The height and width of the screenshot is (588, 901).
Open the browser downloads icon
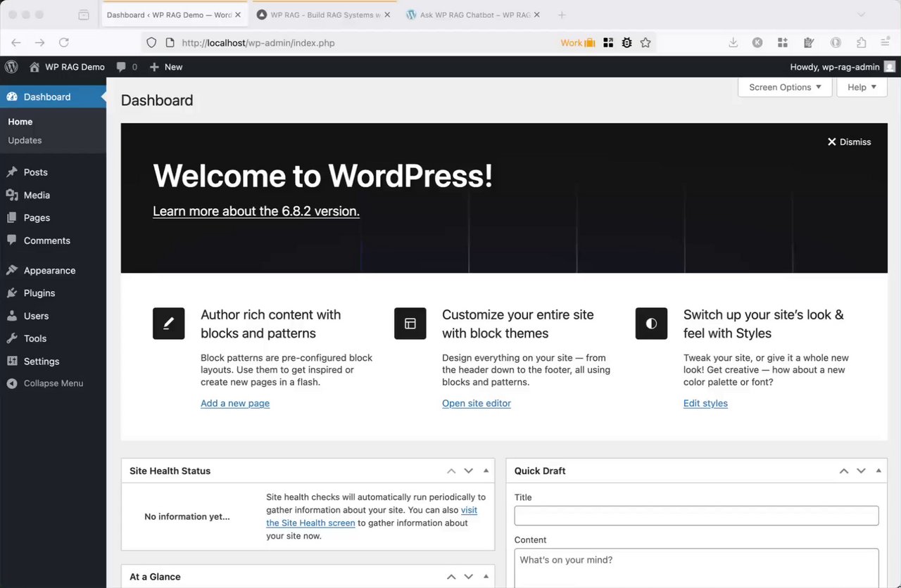click(x=733, y=43)
